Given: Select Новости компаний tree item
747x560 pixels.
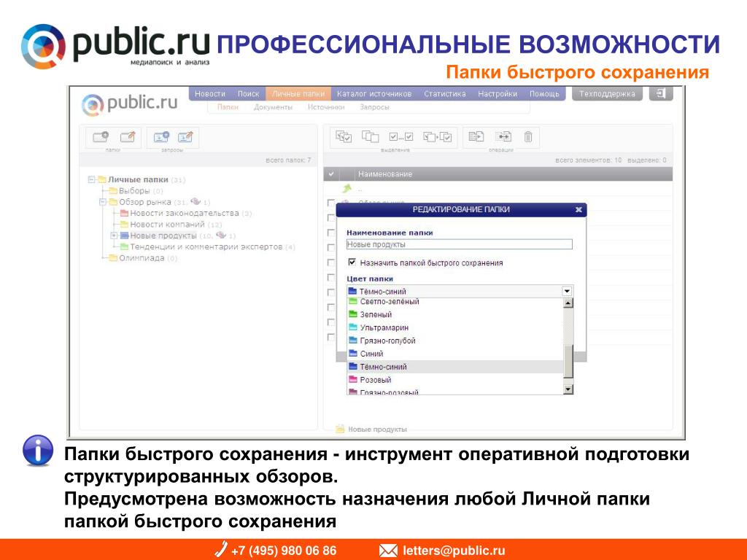Looking at the screenshot, I should pyautogui.click(x=167, y=225).
